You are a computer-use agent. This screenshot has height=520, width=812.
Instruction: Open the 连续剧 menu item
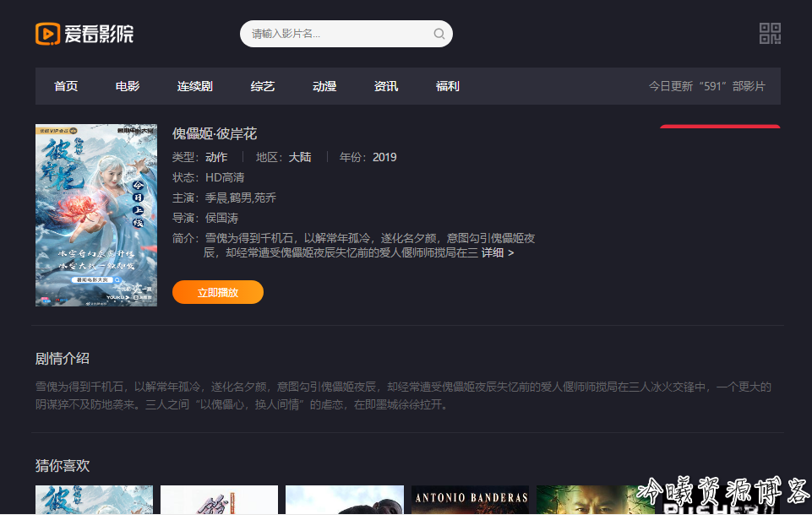click(x=194, y=86)
